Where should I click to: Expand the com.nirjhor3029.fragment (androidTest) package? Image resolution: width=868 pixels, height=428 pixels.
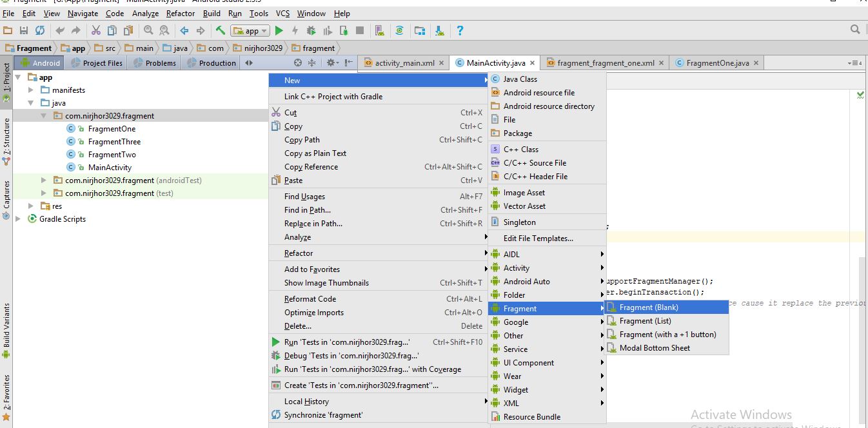pyautogui.click(x=44, y=180)
